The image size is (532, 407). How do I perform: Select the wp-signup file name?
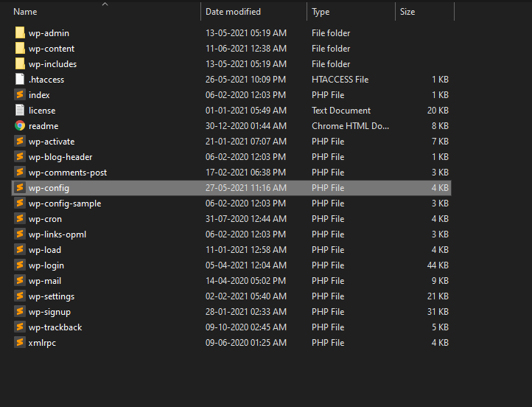(49, 312)
